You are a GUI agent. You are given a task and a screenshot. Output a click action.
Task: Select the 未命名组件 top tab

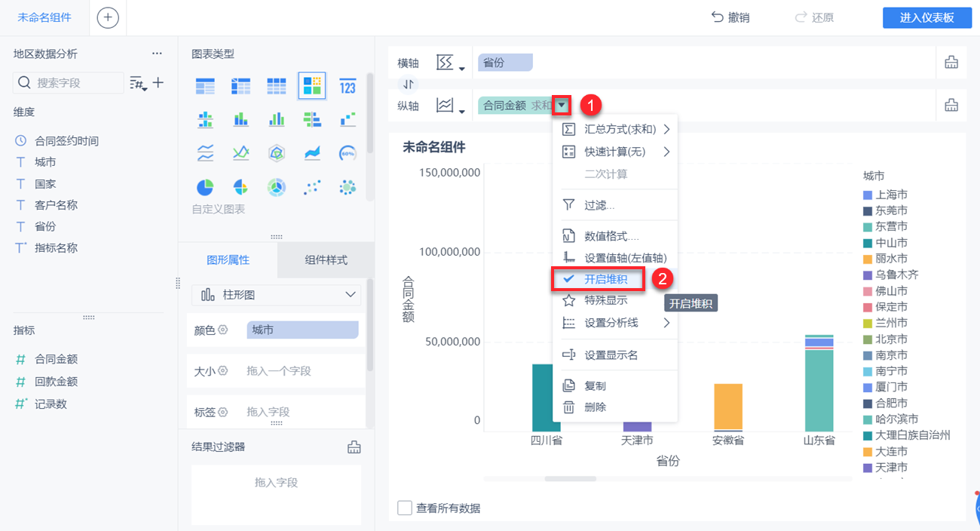pyautogui.click(x=44, y=17)
